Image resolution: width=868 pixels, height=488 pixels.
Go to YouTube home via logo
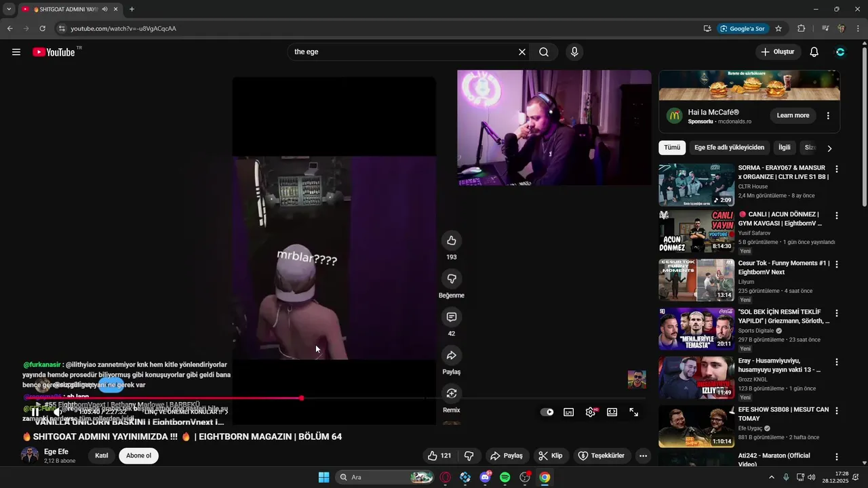click(x=54, y=52)
